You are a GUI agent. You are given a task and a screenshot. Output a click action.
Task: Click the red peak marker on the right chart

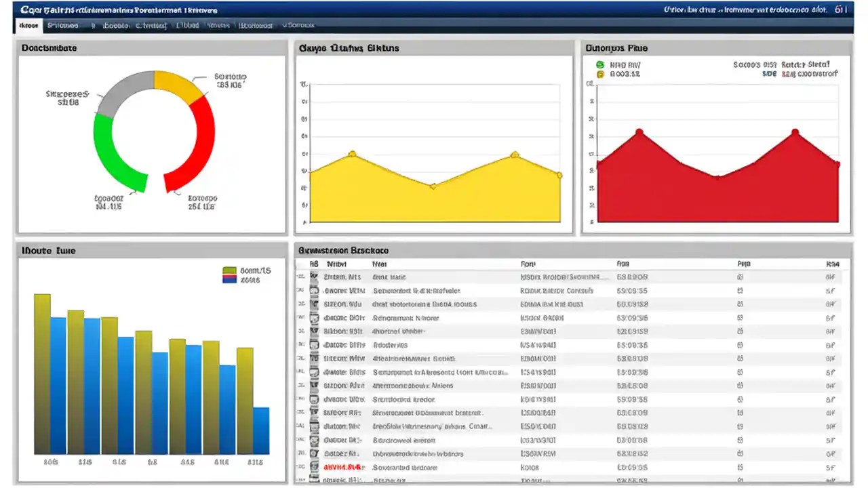(x=638, y=130)
